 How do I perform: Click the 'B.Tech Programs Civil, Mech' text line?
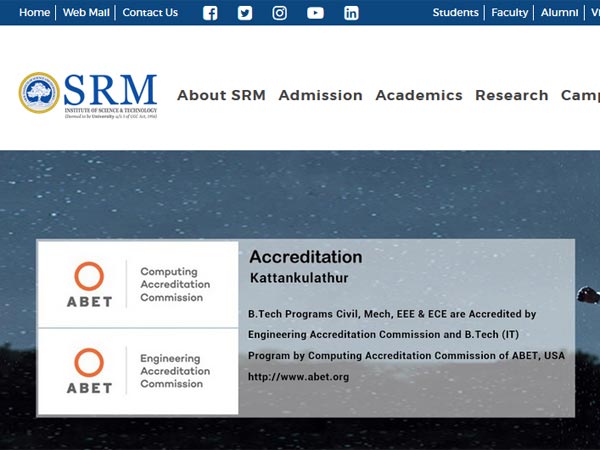392,314
